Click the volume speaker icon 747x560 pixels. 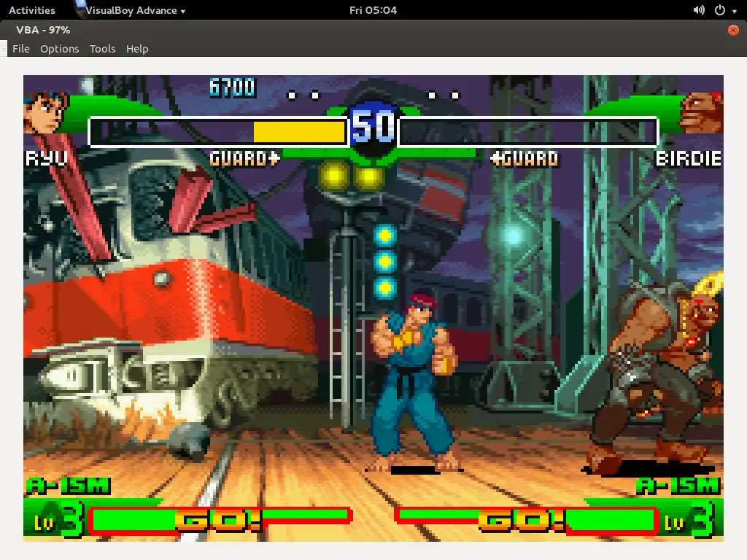point(699,10)
